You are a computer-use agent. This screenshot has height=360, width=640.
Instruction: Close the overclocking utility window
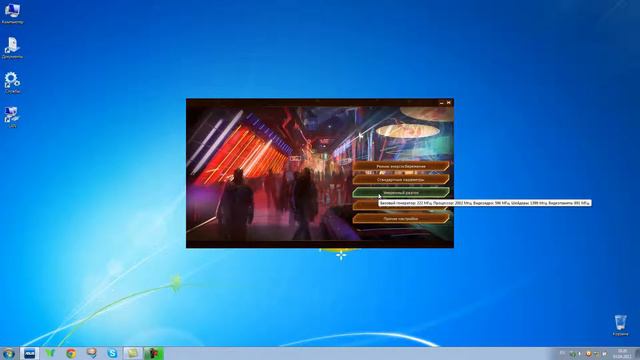tap(449, 103)
